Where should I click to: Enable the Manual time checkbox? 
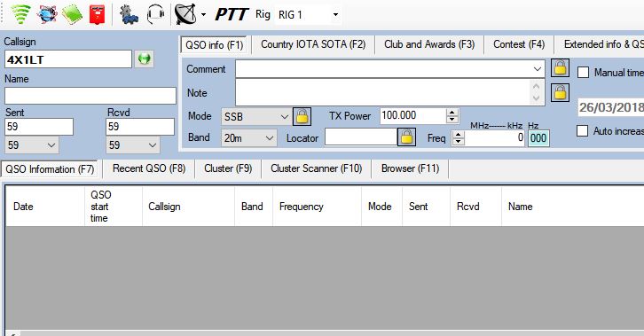583,73
